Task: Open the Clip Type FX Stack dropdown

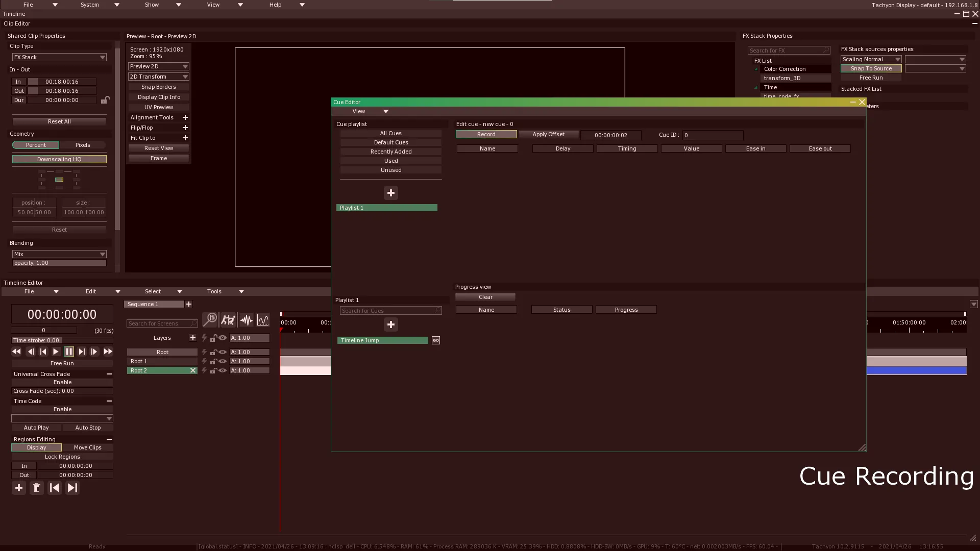Action: point(59,57)
